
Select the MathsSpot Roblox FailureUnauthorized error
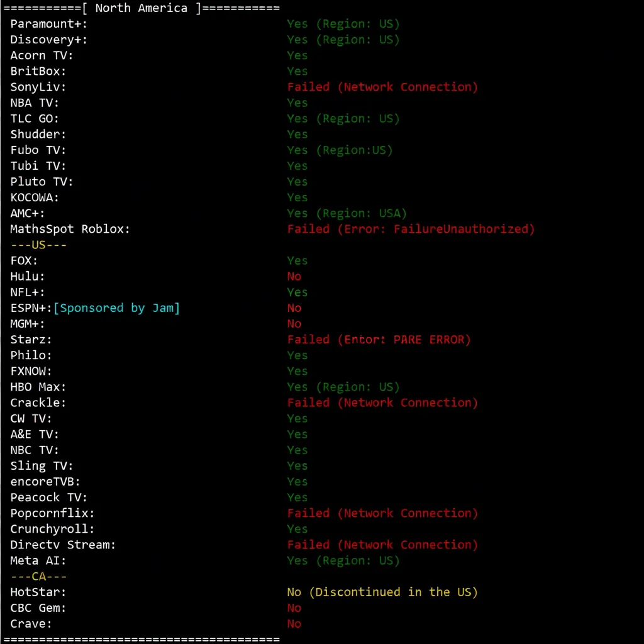411,229
